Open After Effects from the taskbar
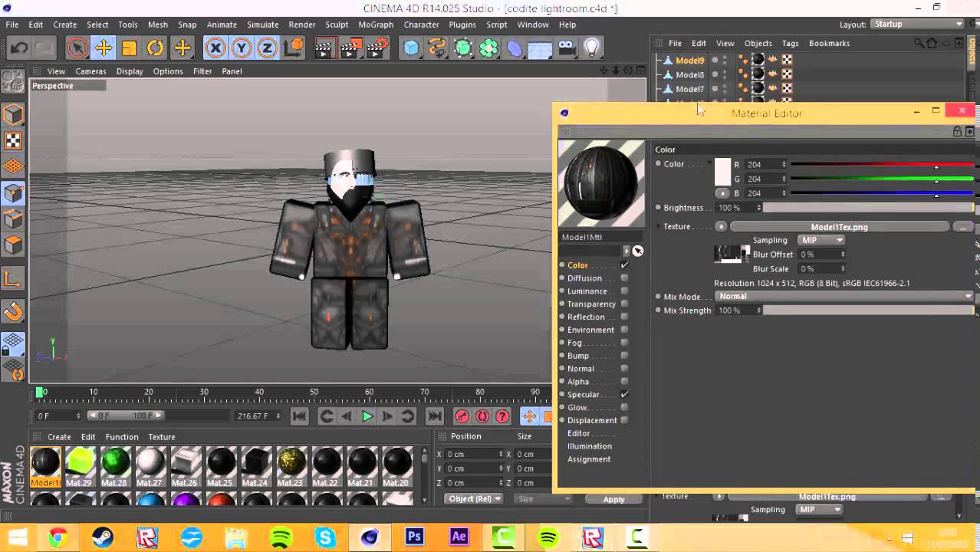Screen dimensions: 980x552 click(x=459, y=537)
